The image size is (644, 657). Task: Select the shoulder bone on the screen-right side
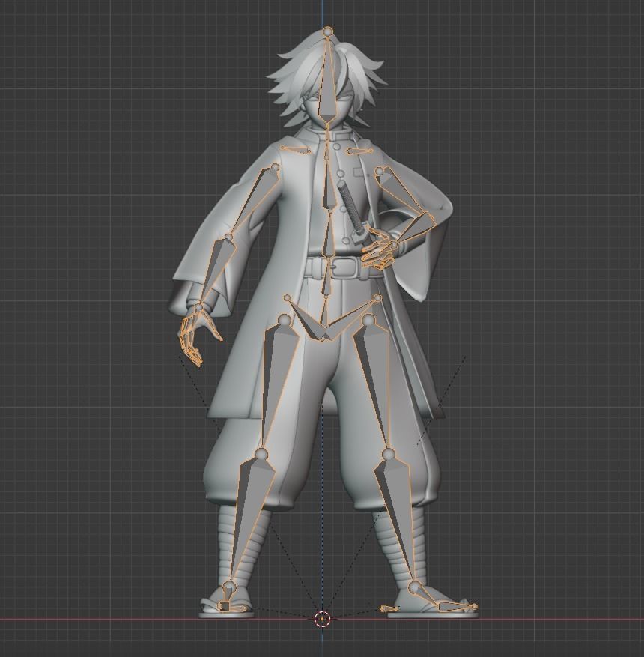[x=359, y=151]
